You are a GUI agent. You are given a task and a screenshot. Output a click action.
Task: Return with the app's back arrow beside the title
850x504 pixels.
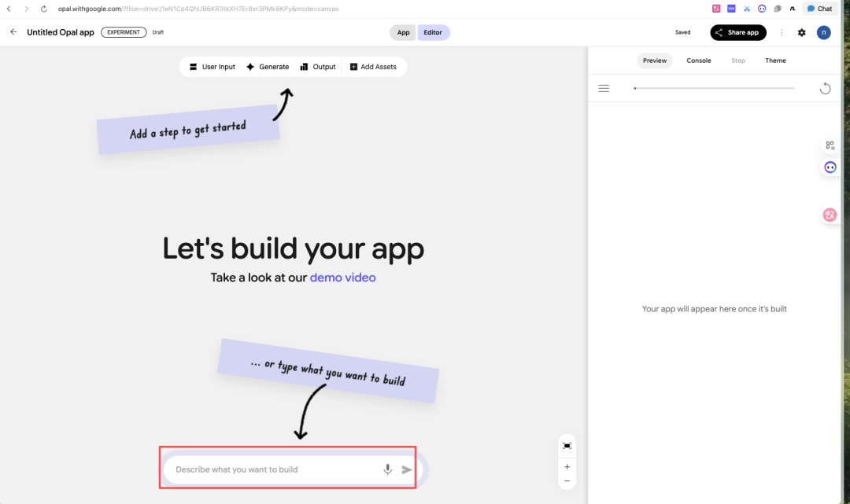click(13, 32)
